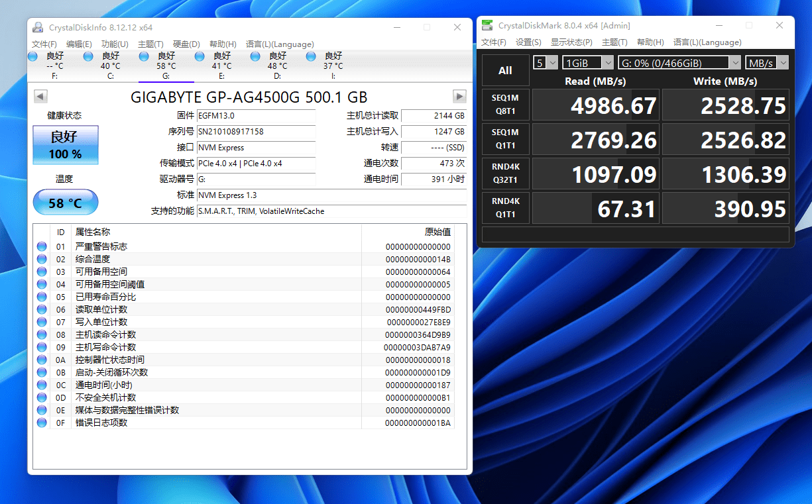Click SEQ1M Q8T1 read result 4986.67
812x504 pixels.
pyautogui.click(x=596, y=105)
